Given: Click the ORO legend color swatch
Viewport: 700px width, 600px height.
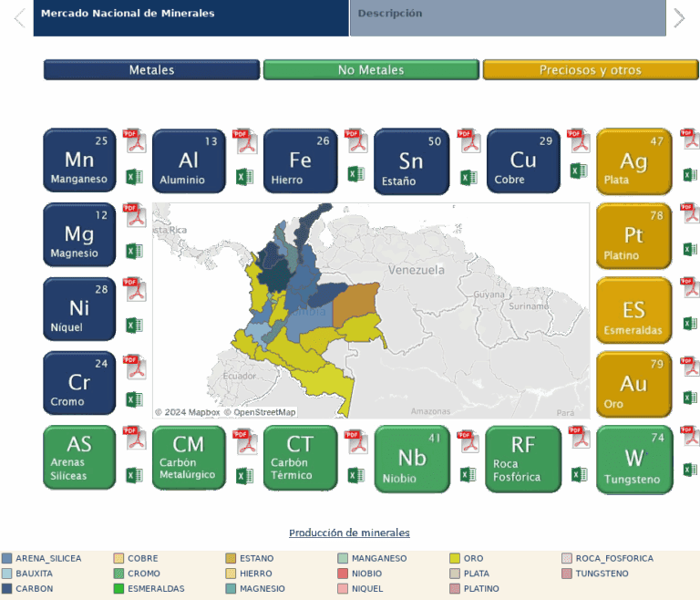Looking at the screenshot, I should point(455,558).
